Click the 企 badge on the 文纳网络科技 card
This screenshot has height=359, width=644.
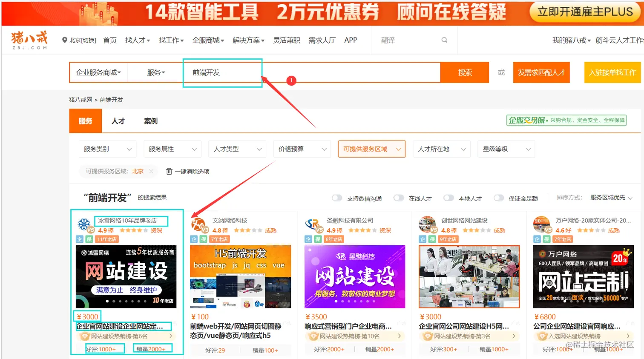(194, 239)
